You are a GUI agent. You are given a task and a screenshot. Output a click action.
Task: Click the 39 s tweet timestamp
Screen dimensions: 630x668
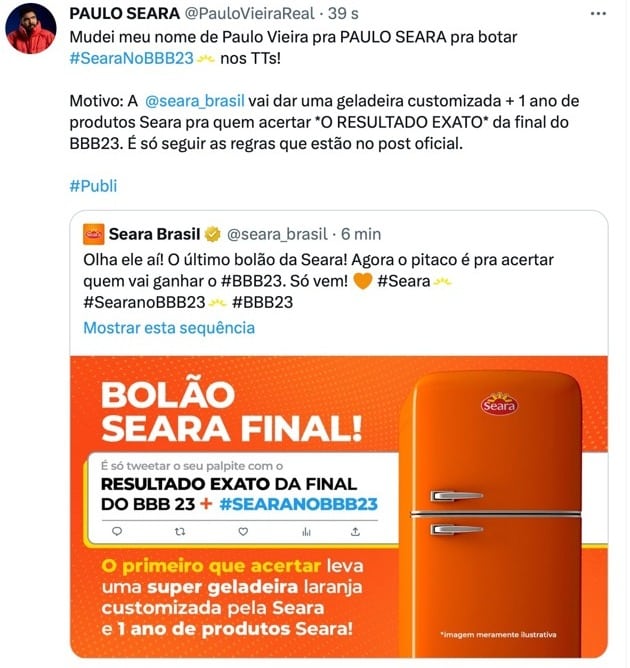[x=343, y=14]
